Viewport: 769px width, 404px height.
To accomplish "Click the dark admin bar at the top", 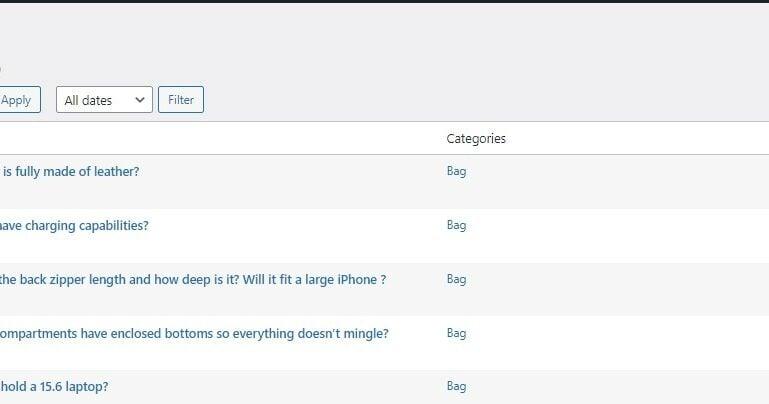I will point(384,1).
